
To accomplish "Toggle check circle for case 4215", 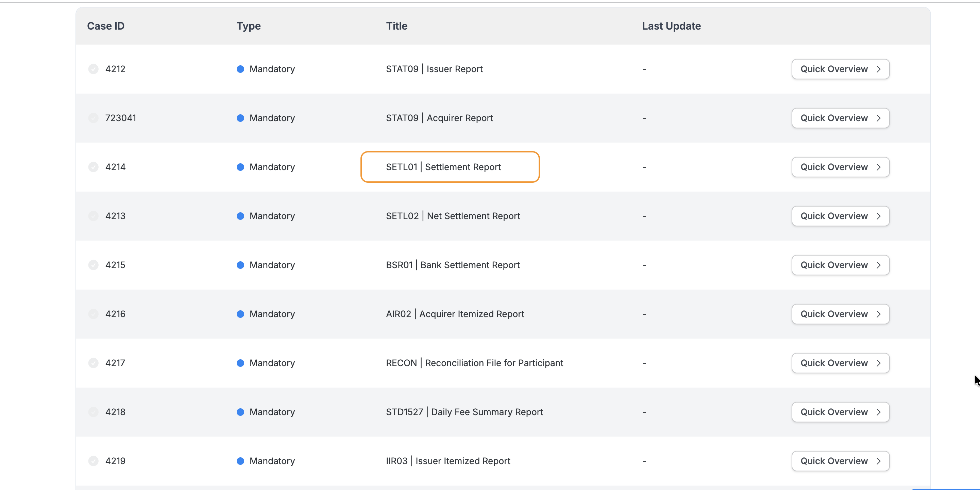I will coord(93,265).
